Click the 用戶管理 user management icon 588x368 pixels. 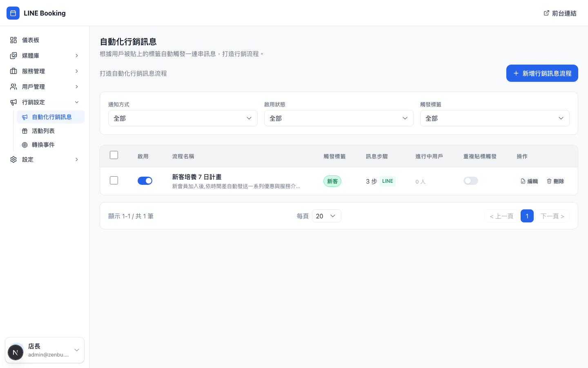coord(13,87)
